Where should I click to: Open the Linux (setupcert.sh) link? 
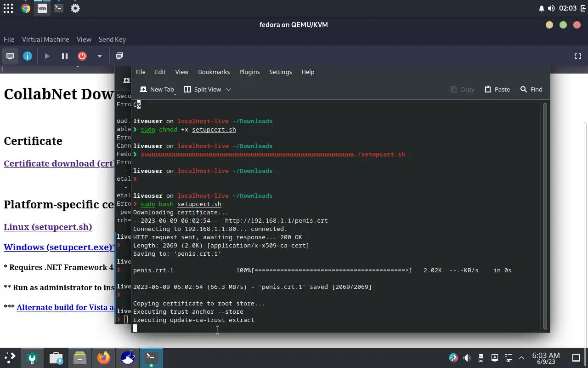click(x=48, y=227)
